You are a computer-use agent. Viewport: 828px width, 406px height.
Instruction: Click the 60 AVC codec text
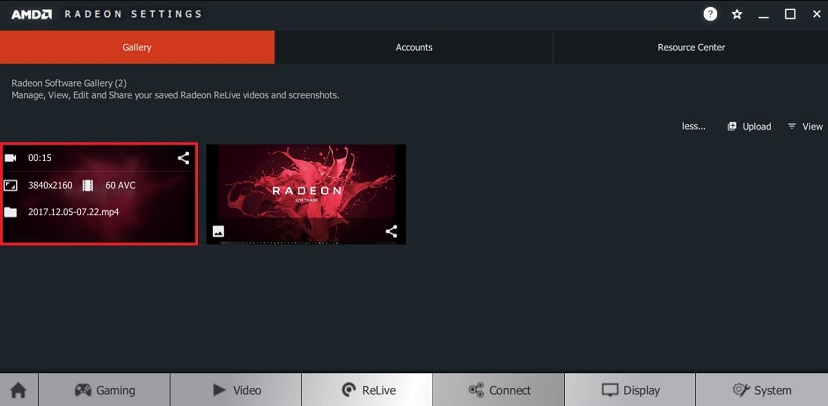pyautogui.click(x=120, y=185)
